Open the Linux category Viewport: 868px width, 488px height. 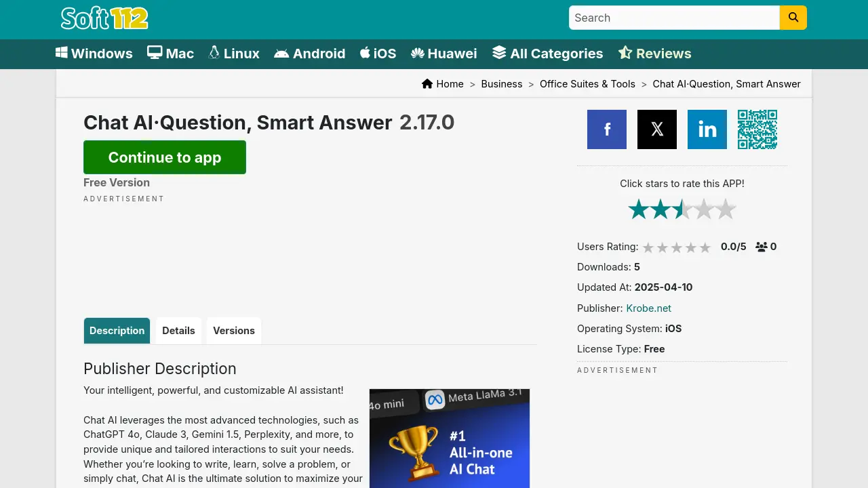234,54
